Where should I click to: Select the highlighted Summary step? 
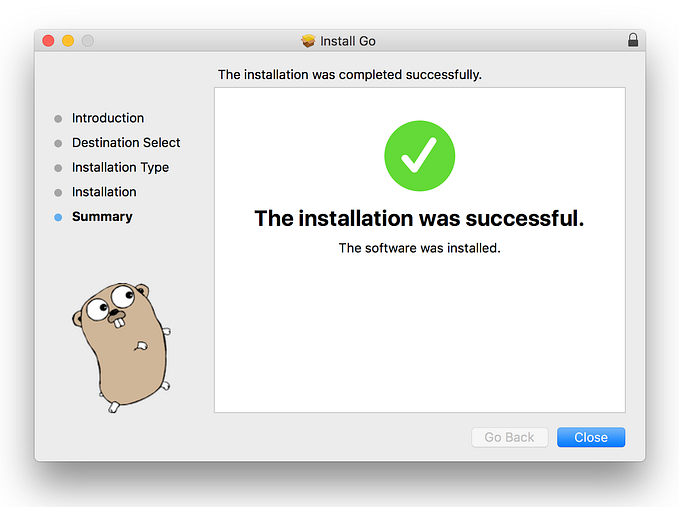[102, 216]
